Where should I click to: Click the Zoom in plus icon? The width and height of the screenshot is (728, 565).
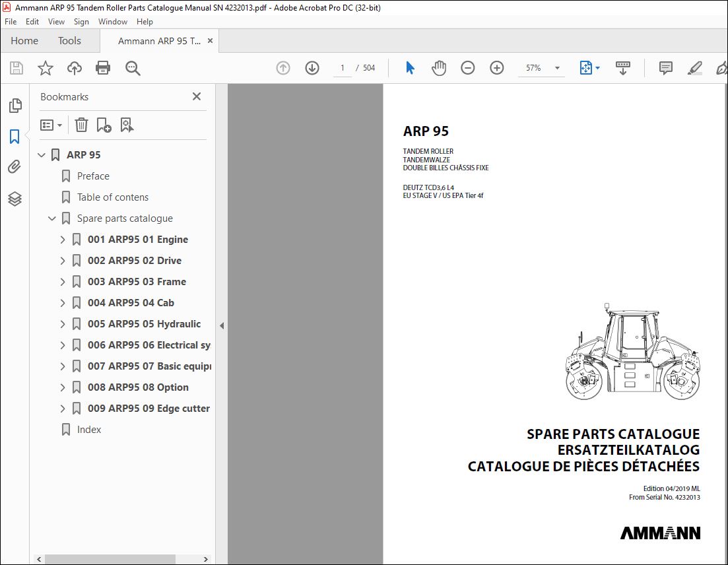coord(497,68)
